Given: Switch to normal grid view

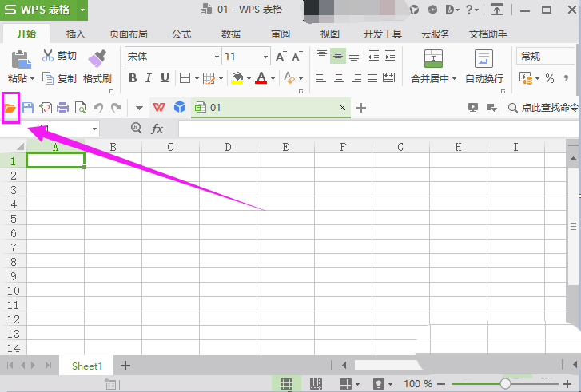Looking at the screenshot, I should 286,384.
